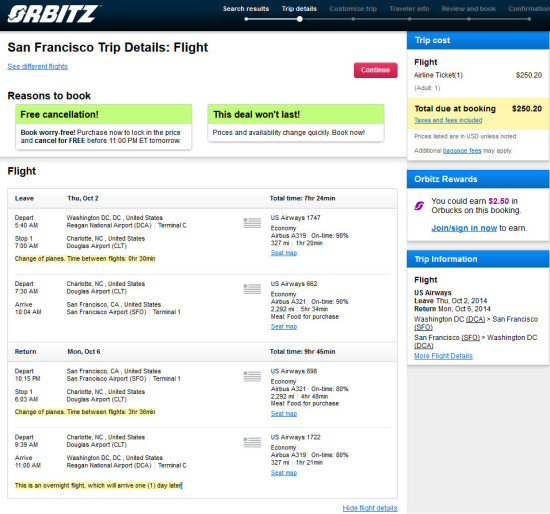Click airline icon for US Airways 662

pos(252,289)
